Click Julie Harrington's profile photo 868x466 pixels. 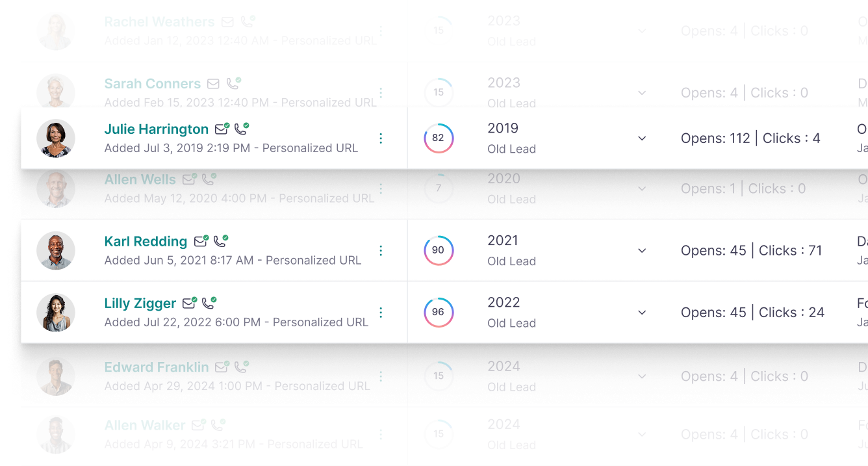(56, 138)
